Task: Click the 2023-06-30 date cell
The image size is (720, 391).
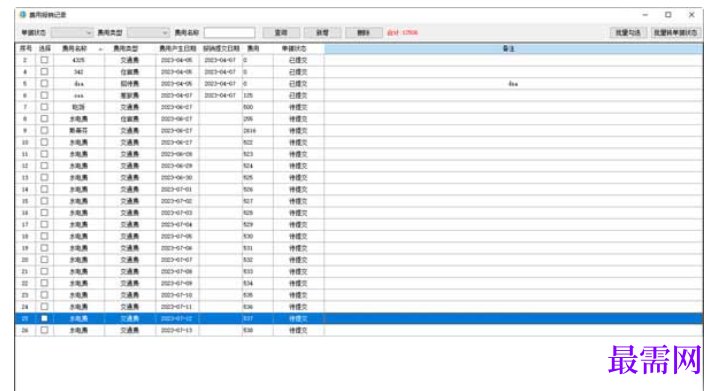Action: (177, 178)
